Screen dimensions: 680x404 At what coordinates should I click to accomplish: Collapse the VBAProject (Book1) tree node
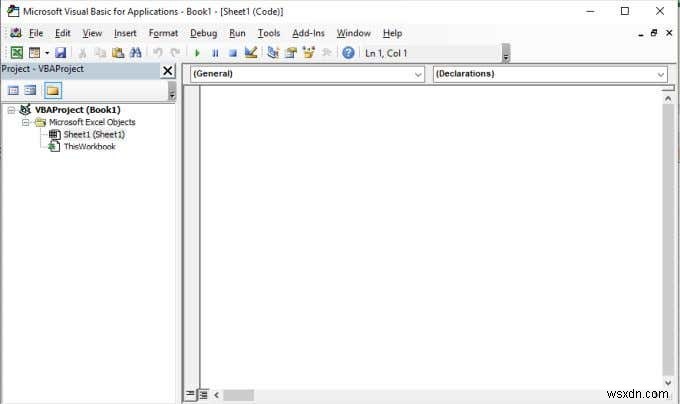click(x=11, y=110)
